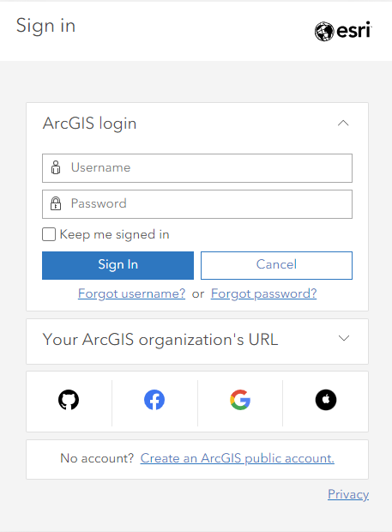
Task: Open the Forgot username? link
Action: point(131,293)
